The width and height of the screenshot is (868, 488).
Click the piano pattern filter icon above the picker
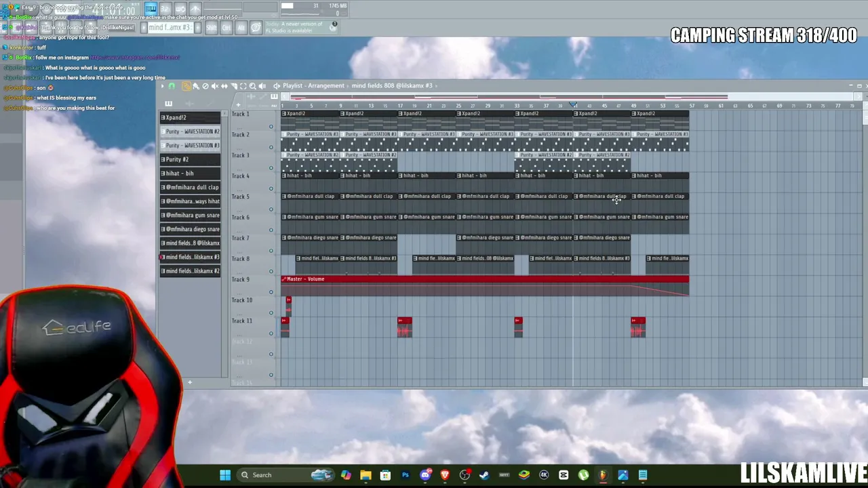[x=168, y=104]
